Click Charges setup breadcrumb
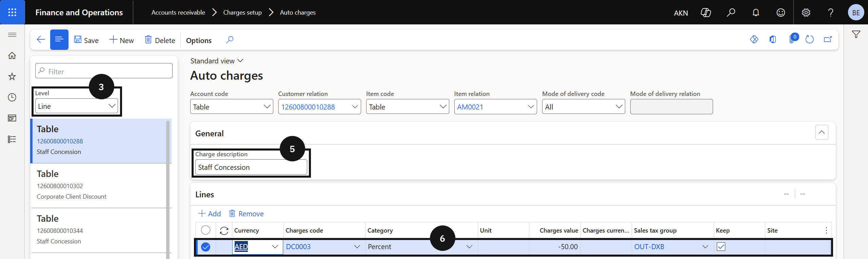Image resolution: width=868 pixels, height=259 pixels. pos(242,13)
